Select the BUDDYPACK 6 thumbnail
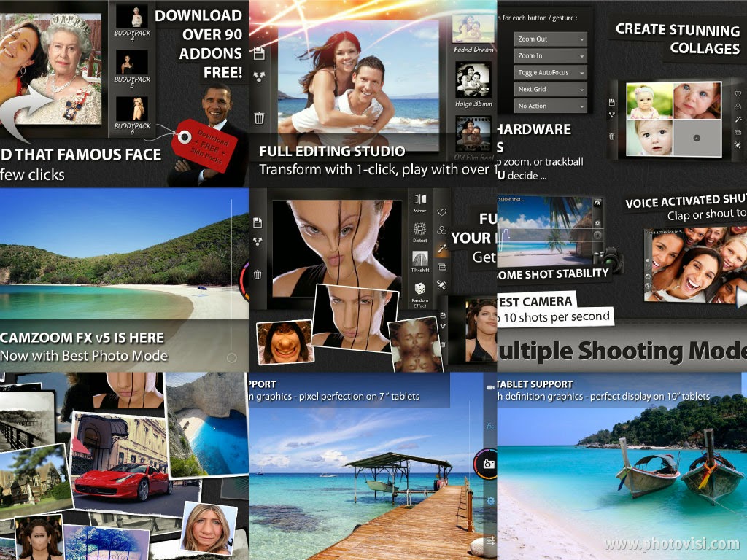The width and height of the screenshot is (747, 560). [132, 109]
